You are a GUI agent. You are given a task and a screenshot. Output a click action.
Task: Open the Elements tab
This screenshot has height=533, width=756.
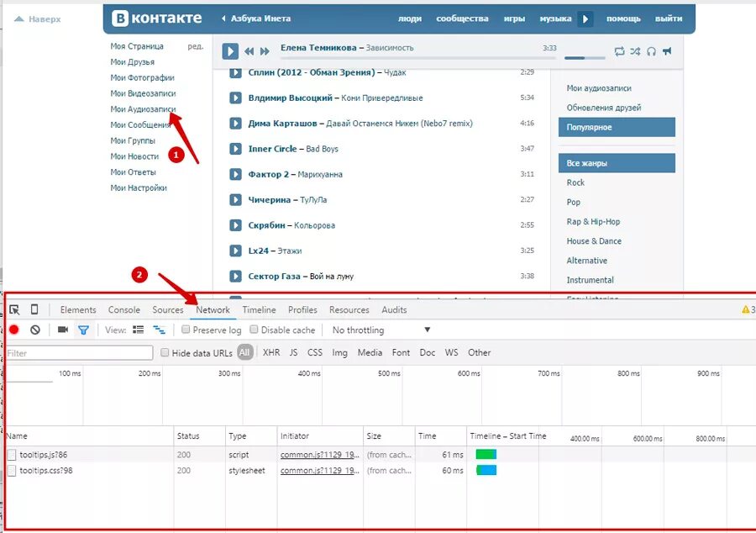(x=78, y=309)
